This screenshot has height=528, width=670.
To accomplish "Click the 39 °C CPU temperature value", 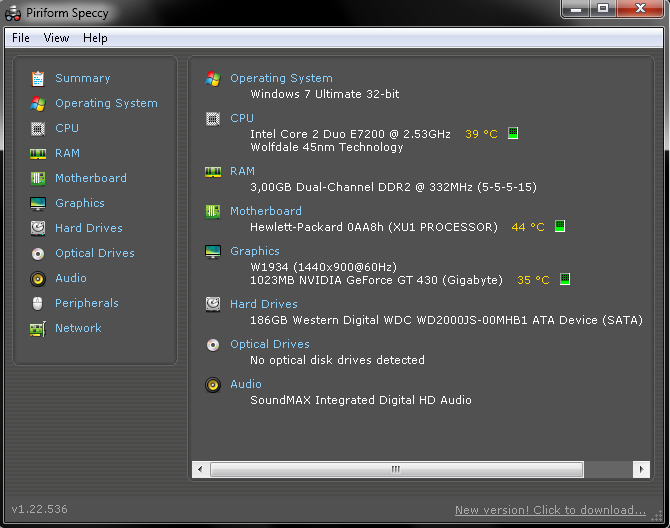I will [481, 134].
